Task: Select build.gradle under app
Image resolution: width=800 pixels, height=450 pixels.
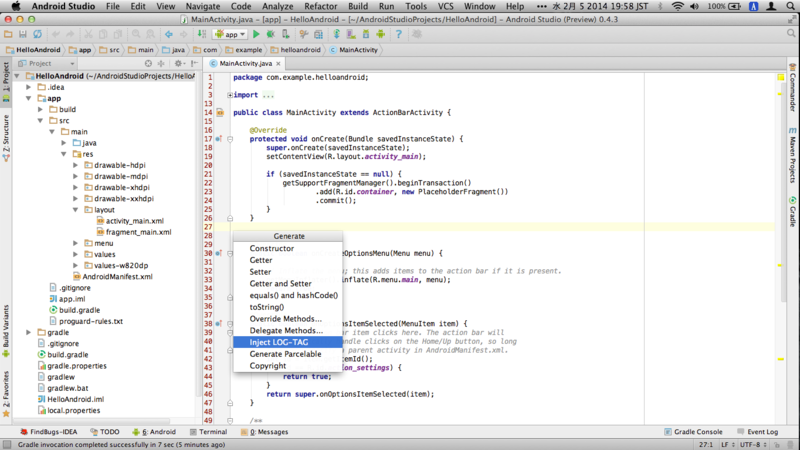Action: (x=79, y=310)
